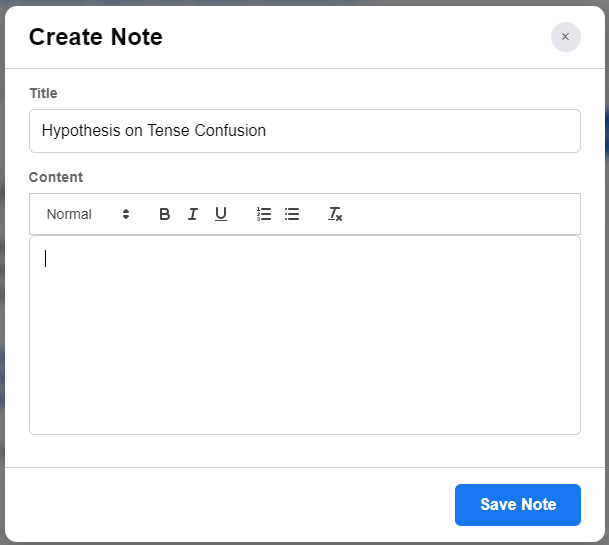609x545 pixels.
Task: Click the Content field label
Action: 56,177
